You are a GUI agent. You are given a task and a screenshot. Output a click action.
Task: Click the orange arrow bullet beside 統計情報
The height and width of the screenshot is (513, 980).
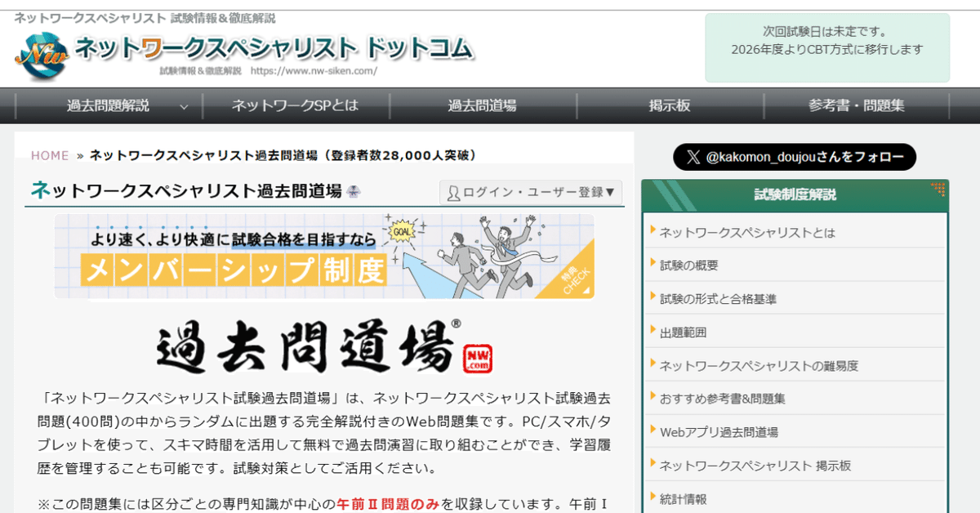[x=653, y=498]
